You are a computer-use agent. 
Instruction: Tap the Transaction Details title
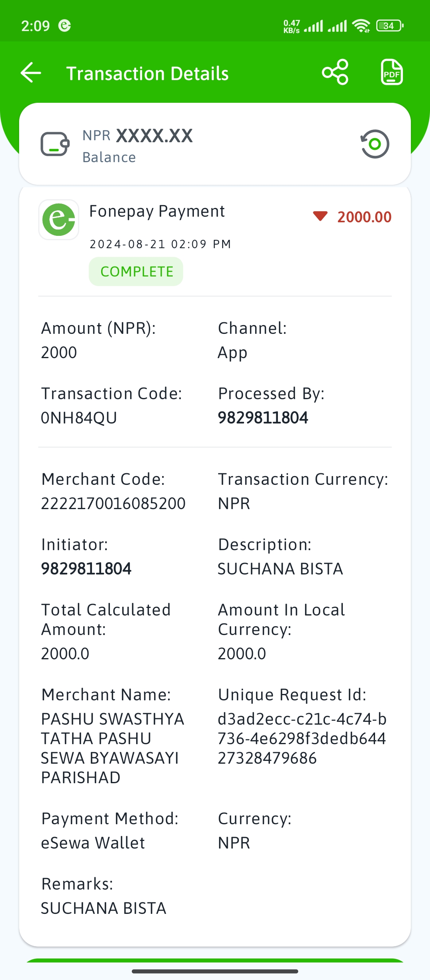point(147,74)
